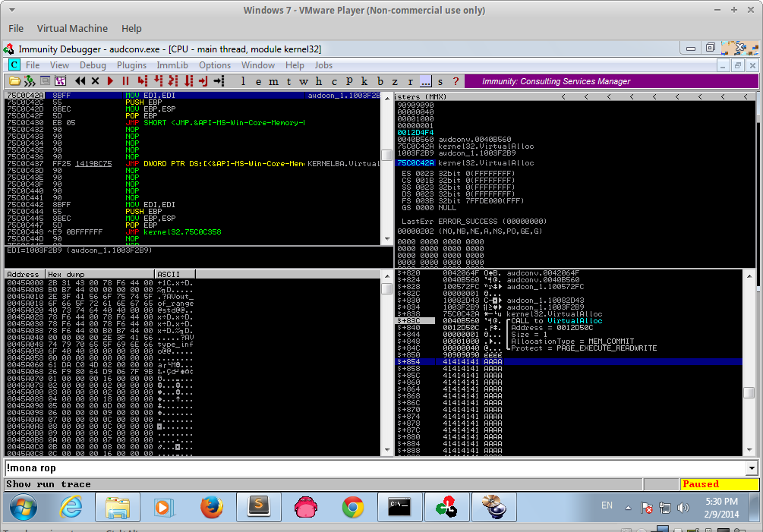Viewport: 763px width, 532px height.
Task: Click the Trace into toolbar icon
Action: coord(173,81)
